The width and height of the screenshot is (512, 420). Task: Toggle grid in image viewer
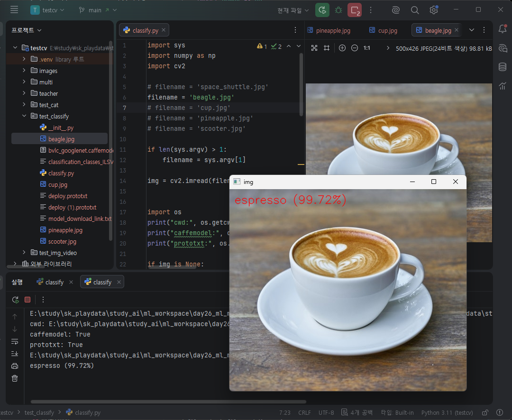click(327, 48)
